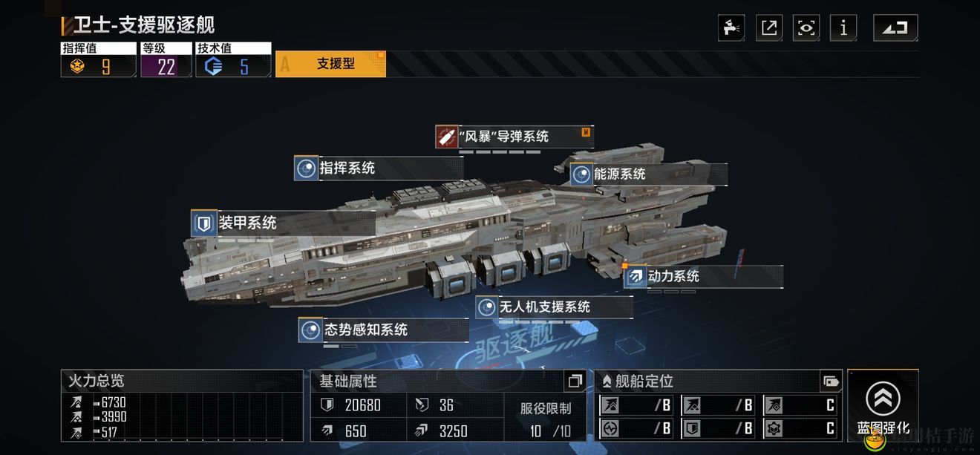
Task: Open the ship info "i" icon
Action: click(x=843, y=28)
